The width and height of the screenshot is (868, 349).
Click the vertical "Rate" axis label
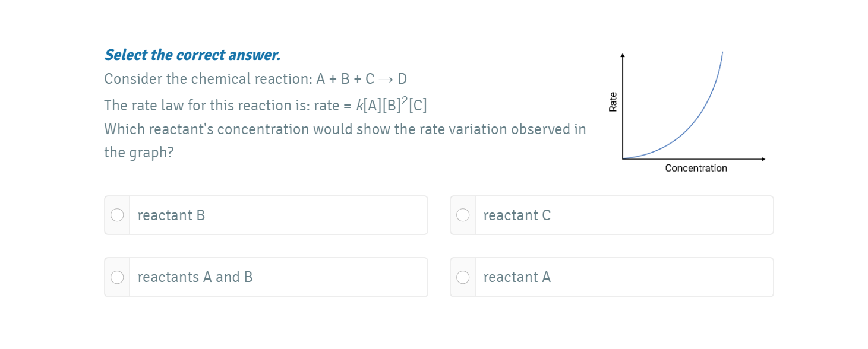pos(613,101)
